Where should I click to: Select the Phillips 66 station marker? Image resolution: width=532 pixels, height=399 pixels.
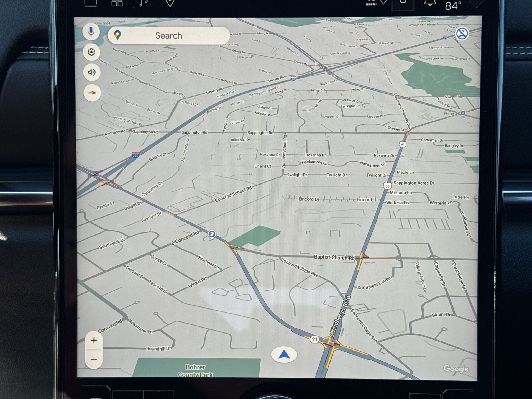click(463, 113)
